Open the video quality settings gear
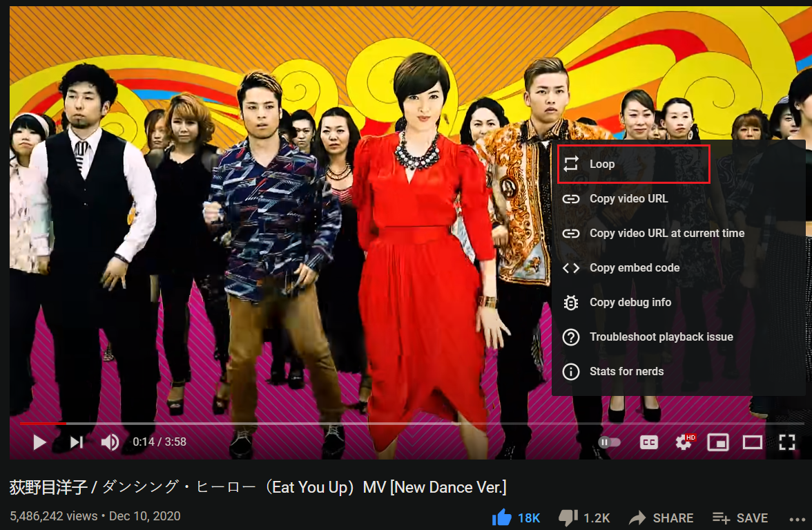812x530 pixels. [683, 442]
